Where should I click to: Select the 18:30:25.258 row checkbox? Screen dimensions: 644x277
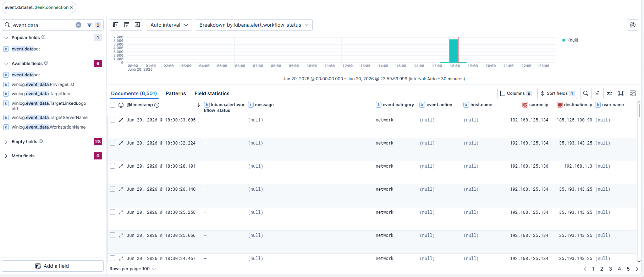112,212
